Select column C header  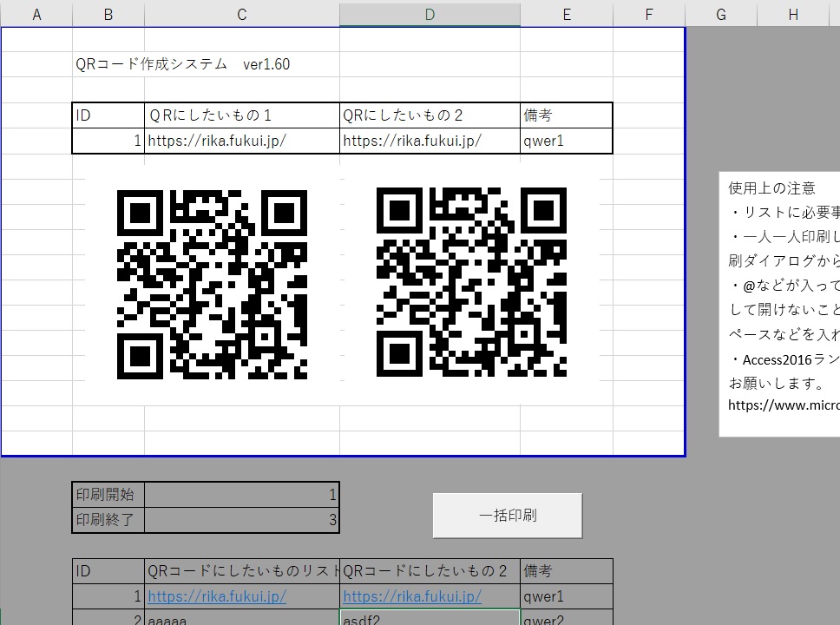click(241, 14)
